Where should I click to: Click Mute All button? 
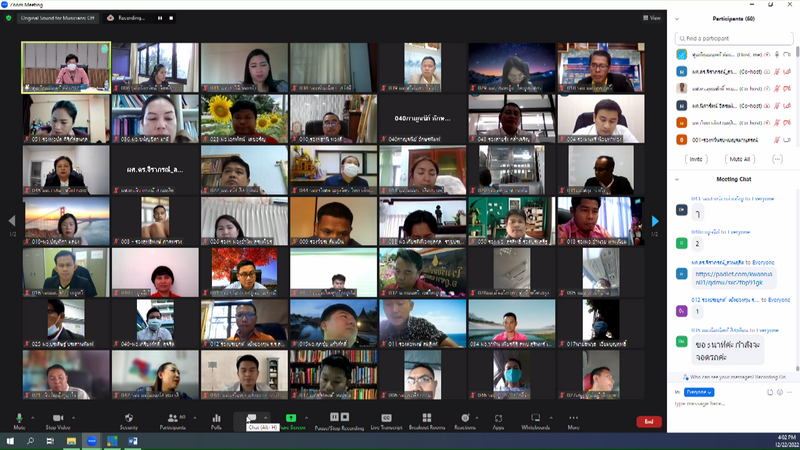740,159
